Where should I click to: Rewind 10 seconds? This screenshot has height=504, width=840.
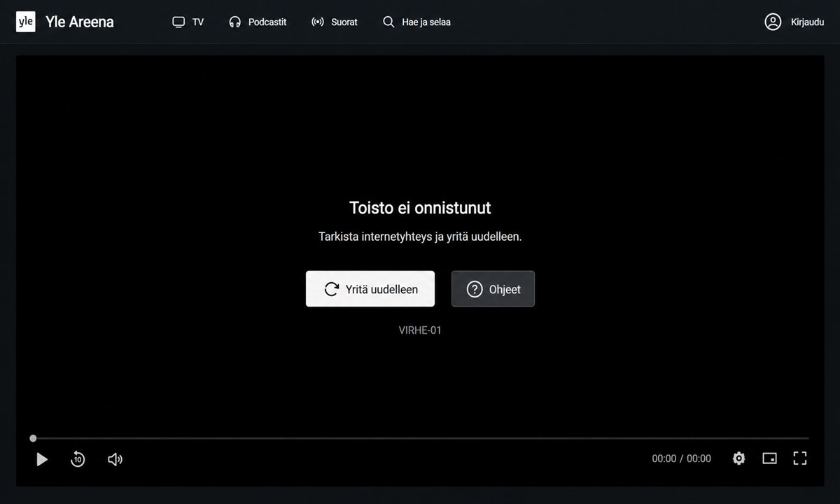point(78,459)
